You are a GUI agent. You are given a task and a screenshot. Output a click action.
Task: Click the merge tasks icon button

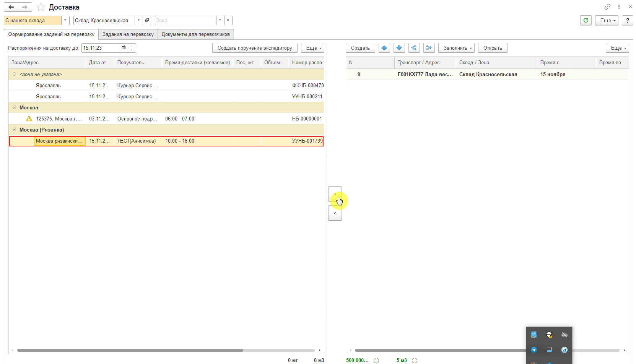click(x=429, y=48)
